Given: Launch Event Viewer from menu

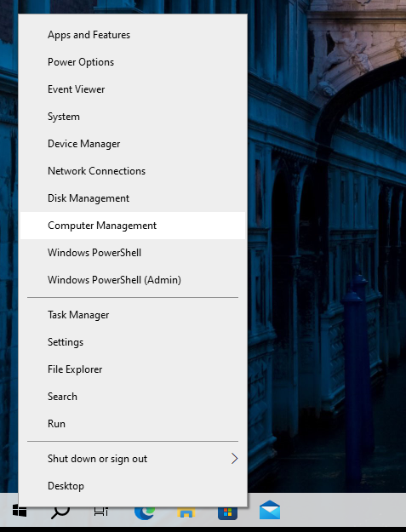Looking at the screenshot, I should 133,89.
